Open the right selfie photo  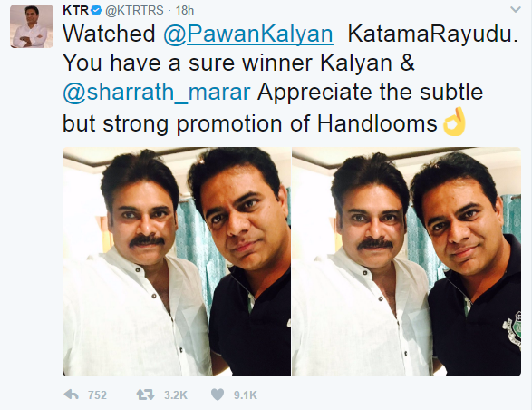click(x=406, y=261)
